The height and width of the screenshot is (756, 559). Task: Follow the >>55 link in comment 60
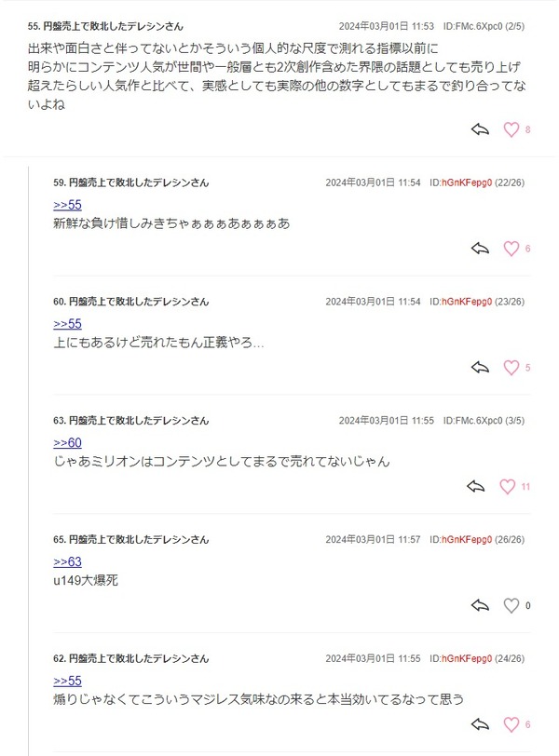pyautogui.click(x=67, y=324)
